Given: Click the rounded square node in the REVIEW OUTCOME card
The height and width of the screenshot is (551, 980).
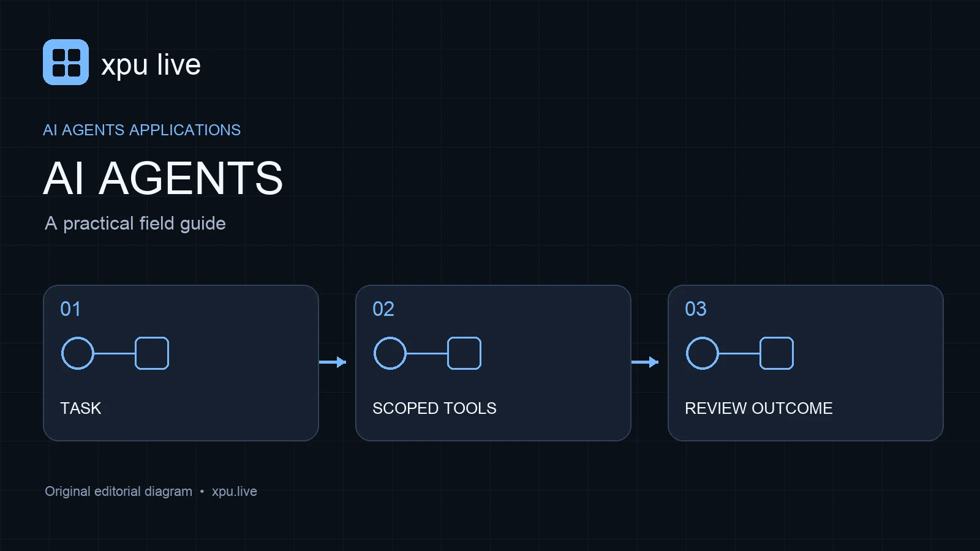Looking at the screenshot, I should click(777, 353).
